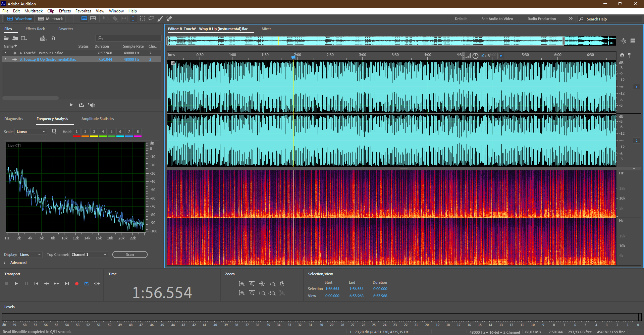Toggle Loop Playback in Files panel

[x=82, y=105]
